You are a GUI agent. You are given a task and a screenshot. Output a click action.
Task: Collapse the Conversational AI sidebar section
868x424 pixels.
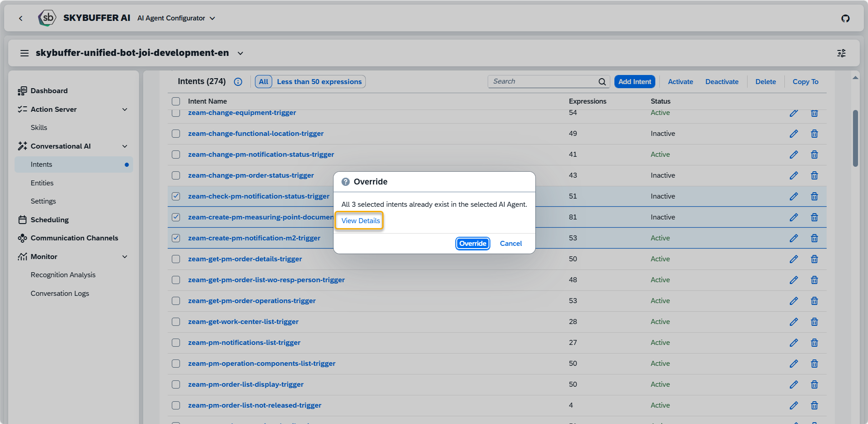click(125, 146)
